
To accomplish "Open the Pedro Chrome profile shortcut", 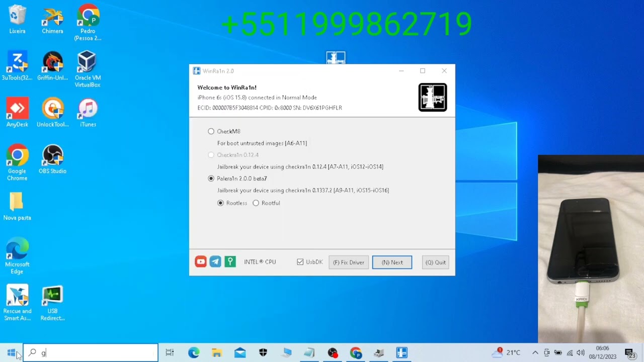I will (x=88, y=23).
